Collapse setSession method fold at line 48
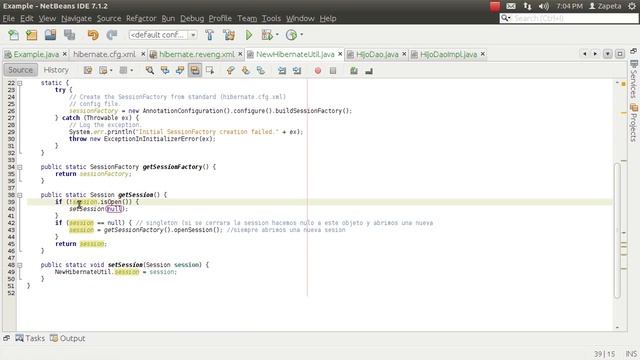Viewport: 640px width, 360px height. click(20, 265)
